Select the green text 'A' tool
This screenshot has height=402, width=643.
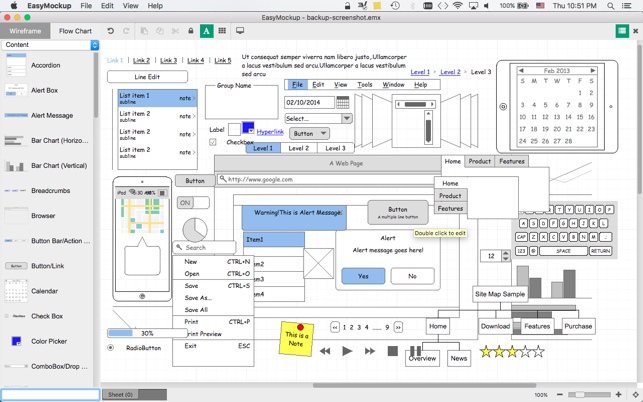coord(206,31)
